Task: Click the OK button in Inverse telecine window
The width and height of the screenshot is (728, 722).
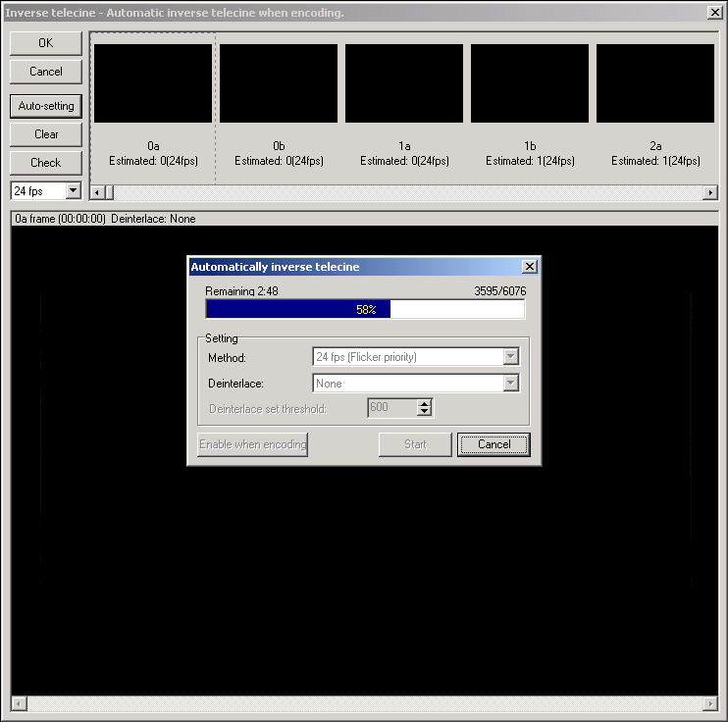Action: [45, 43]
